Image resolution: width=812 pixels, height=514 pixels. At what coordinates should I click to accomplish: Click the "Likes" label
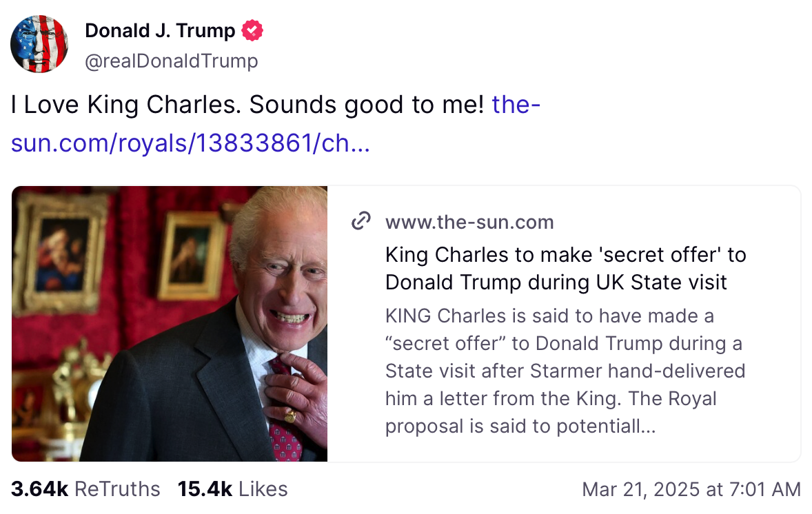[263, 489]
